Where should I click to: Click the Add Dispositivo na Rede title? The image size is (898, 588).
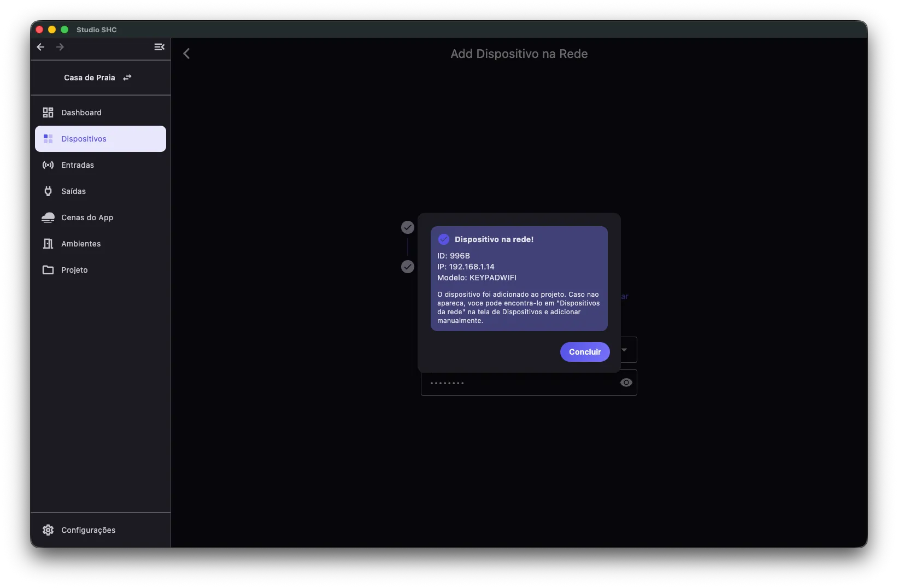tap(519, 54)
